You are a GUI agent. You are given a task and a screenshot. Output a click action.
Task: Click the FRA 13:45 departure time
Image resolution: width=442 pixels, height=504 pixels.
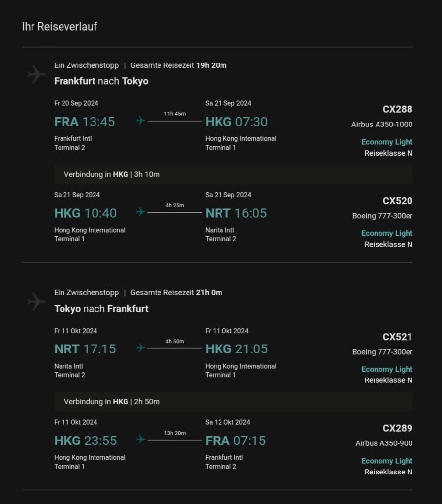[x=85, y=122]
